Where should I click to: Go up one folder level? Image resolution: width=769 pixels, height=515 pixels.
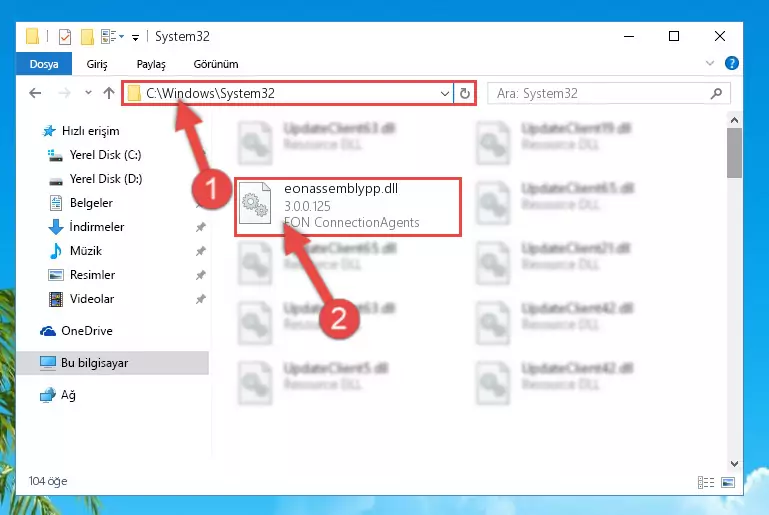[109, 93]
